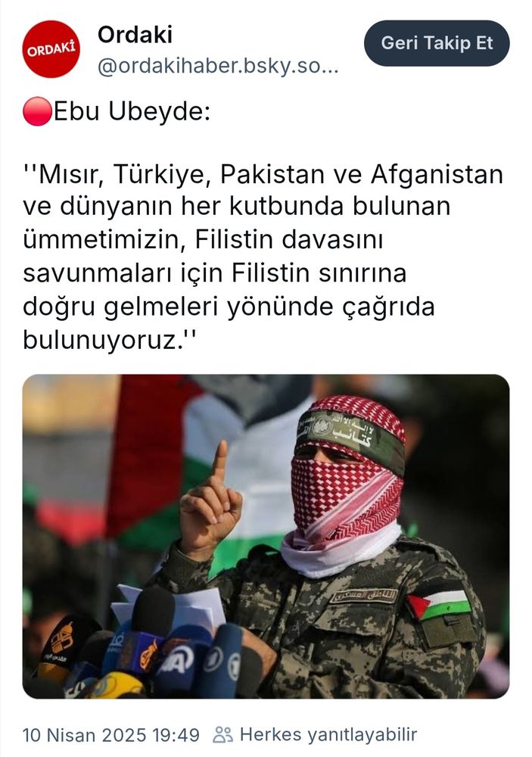Click the blue AA logo microphone
532x757 pixels.
coord(176,659)
